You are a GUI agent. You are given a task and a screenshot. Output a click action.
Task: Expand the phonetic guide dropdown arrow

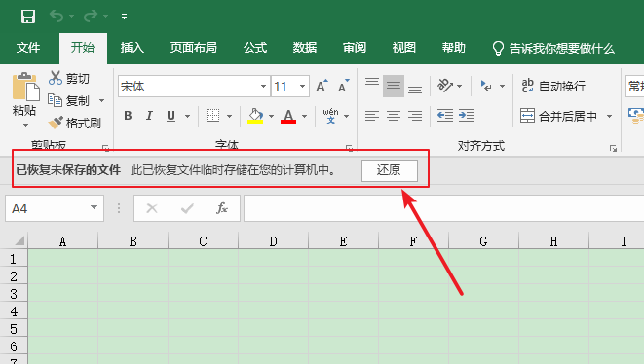click(x=346, y=117)
